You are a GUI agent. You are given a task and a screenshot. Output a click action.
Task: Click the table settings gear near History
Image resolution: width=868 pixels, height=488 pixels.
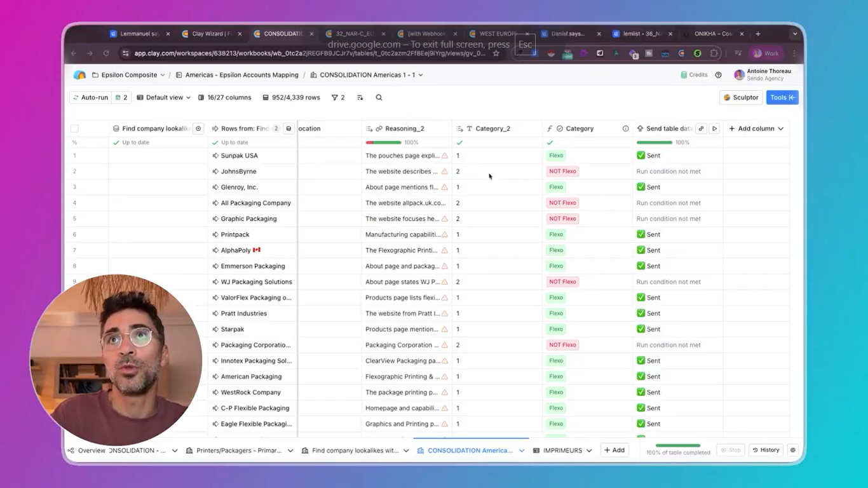792,450
